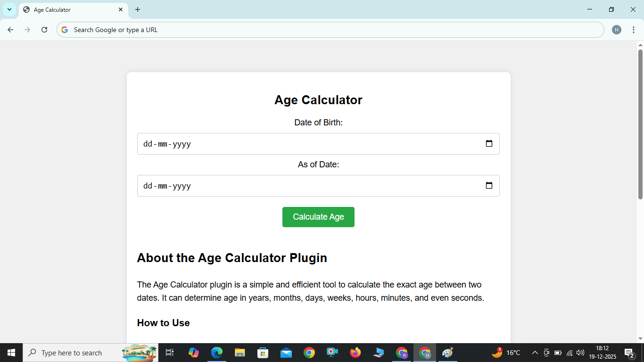The height and width of the screenshot is (362, 644).
Task: Reload the Age Calculator page
Action: [44, 29]
